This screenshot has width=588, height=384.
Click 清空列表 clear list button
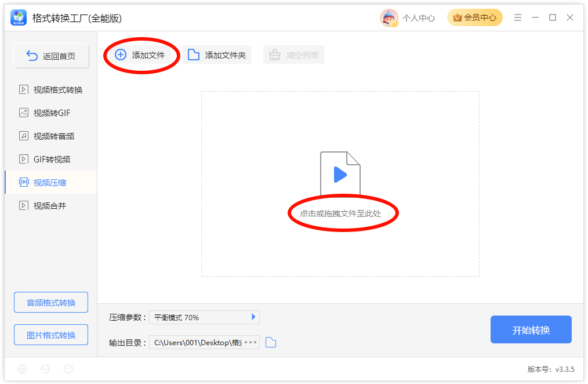[x=294, y=55]
